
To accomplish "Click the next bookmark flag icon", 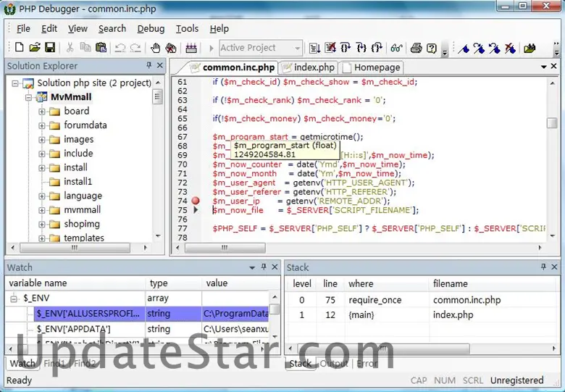I will coord(479,48).
